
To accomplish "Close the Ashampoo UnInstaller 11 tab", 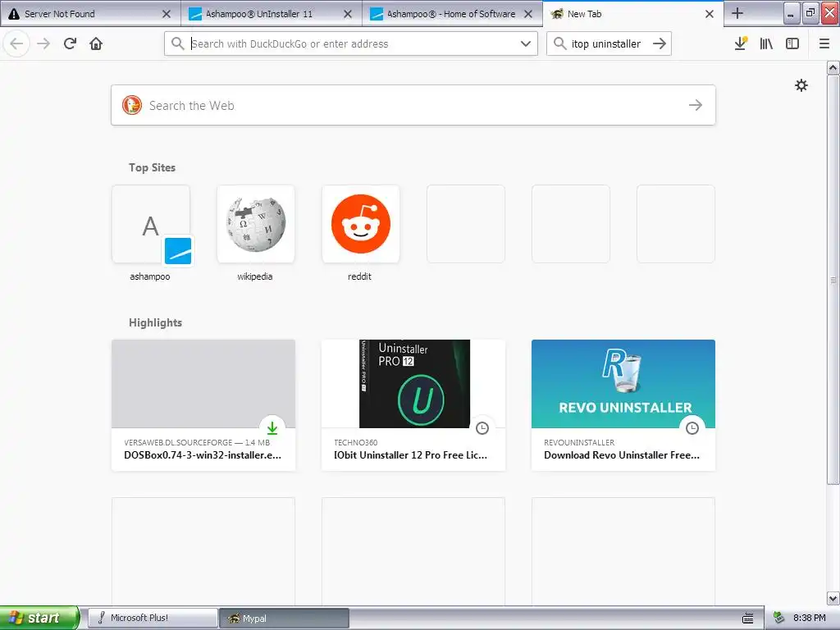I will (x=348, y=14).
